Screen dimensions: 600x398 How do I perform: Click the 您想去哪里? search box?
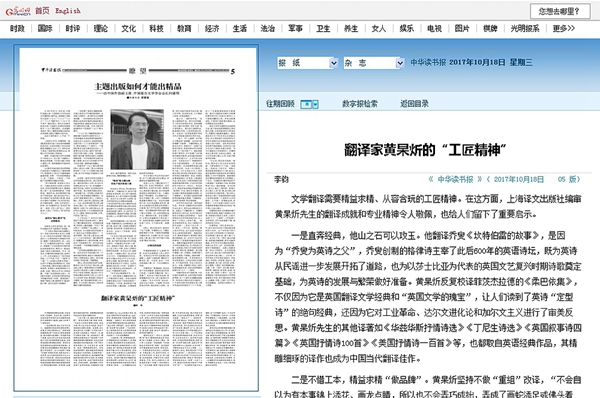pos(559,11)
